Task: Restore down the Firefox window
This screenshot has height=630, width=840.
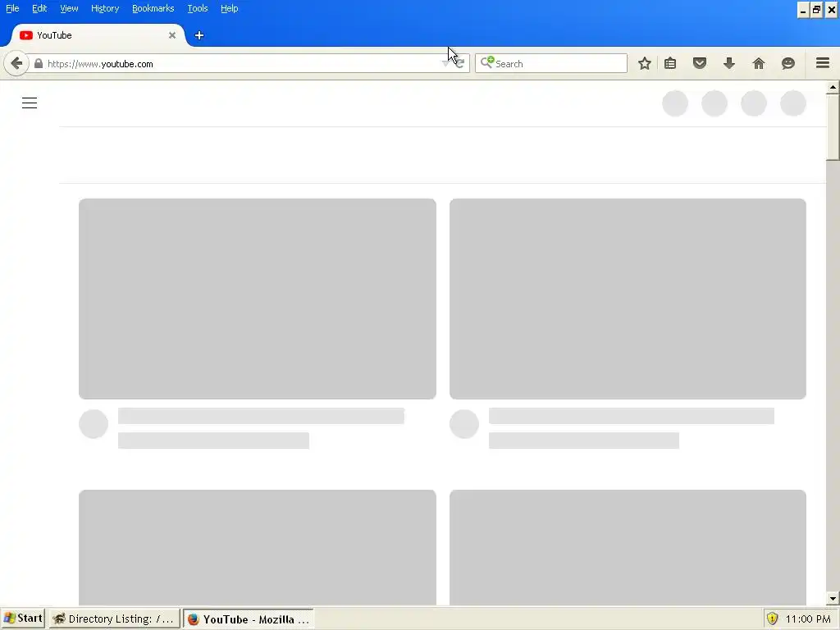Action: pyautogui.click(x=816, y=10)
